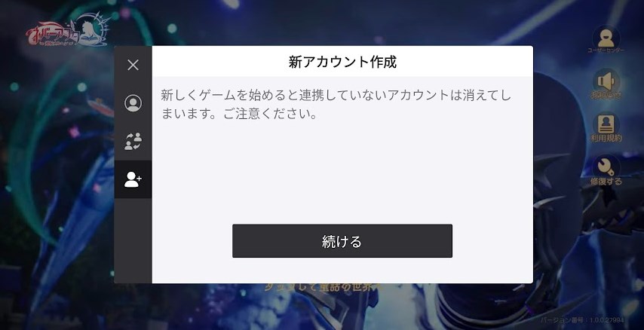
Task: Click the account deletion warning message text
Action: (336, 104)
